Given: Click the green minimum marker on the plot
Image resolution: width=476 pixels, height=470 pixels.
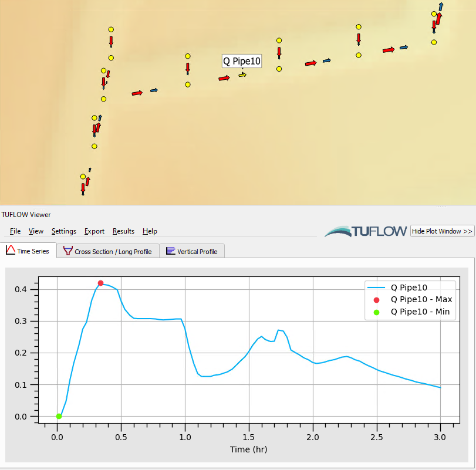Looking at the screenshot, I should (59, 417).
